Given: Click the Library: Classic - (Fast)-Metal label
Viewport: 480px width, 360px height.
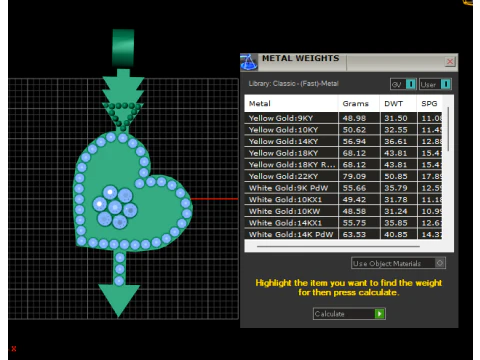Looking at the screenshot, I should pyautogui.click(x=293, y=83).
